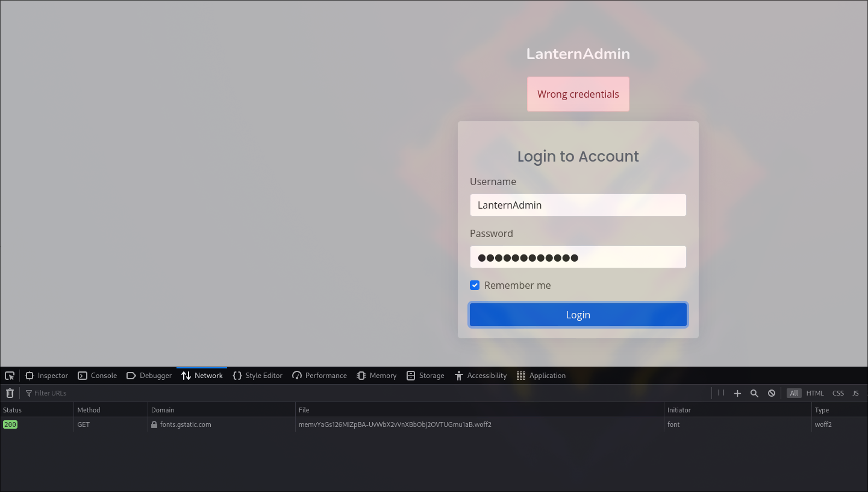
Task: Click lock icon beside fonts.gstatic.com
Action: (154, 424)
